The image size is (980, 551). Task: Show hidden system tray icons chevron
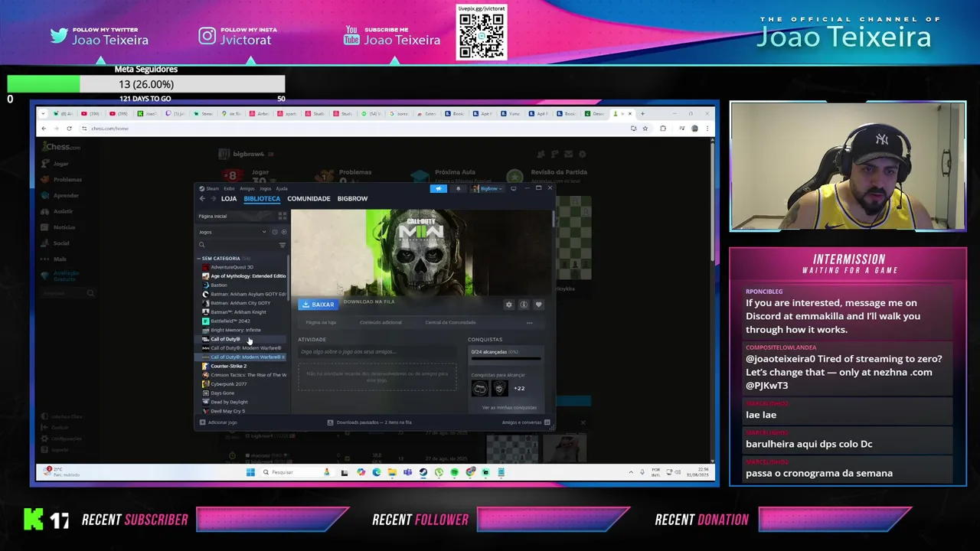(x=631, y=472)
